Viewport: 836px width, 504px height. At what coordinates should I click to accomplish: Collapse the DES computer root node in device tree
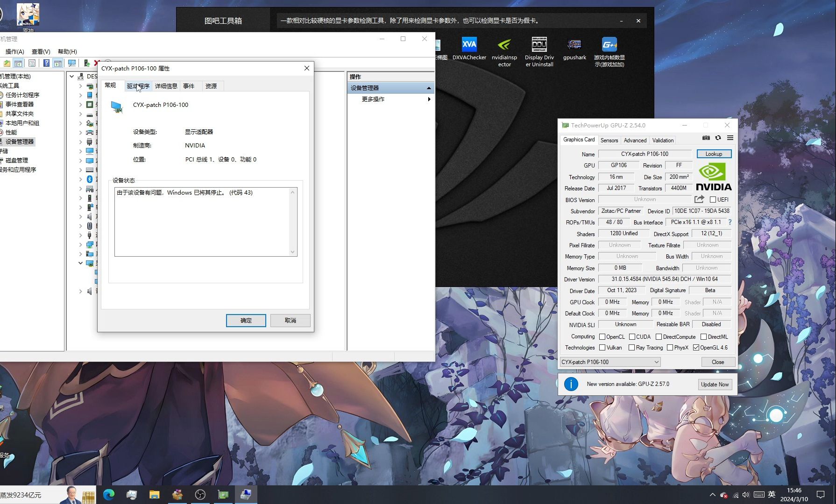(x=72, y=76)
